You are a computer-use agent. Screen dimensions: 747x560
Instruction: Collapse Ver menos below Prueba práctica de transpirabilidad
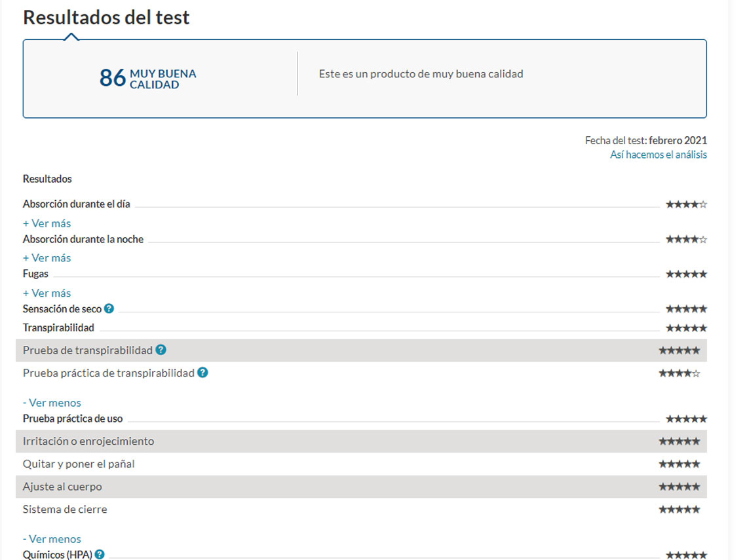52,403
